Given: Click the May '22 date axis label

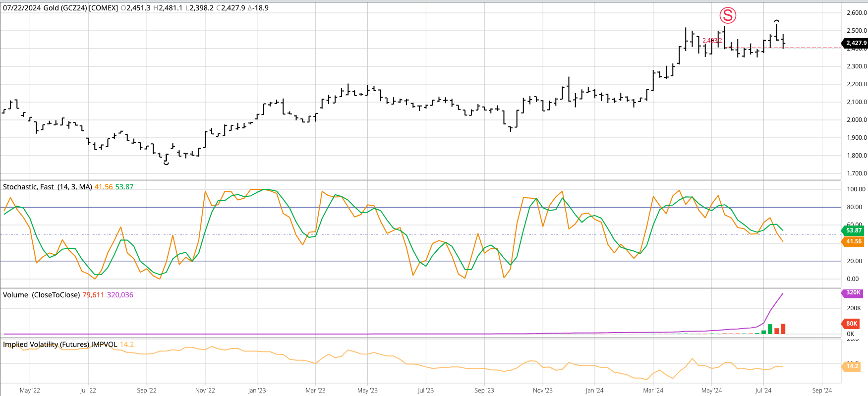Looking at the screenshot, I should [30, 391].
